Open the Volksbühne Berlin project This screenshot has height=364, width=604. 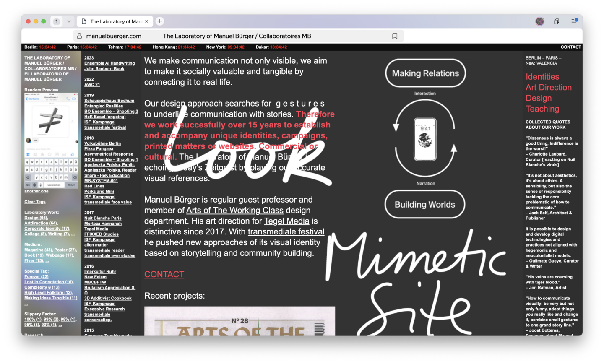click(102, 143)
